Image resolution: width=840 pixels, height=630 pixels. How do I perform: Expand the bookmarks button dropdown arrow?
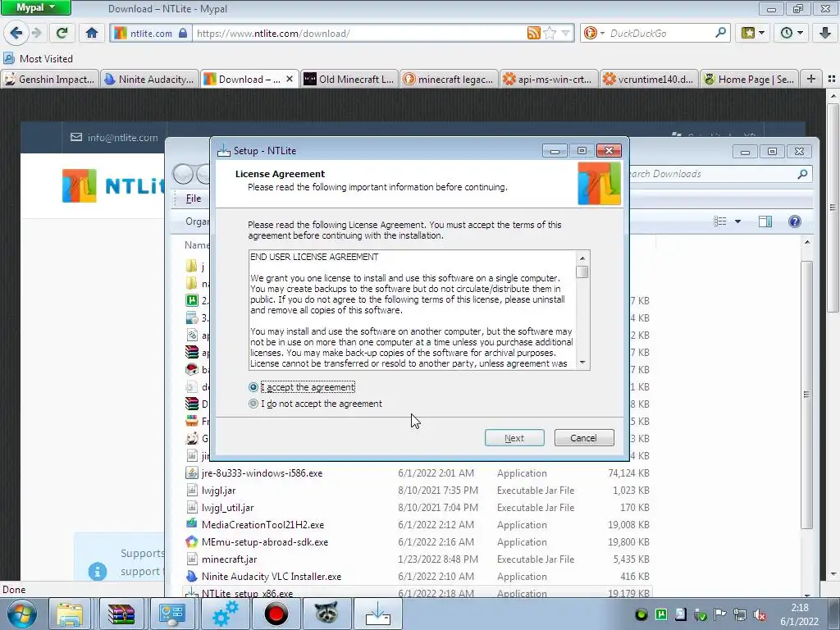coord(761,33)
